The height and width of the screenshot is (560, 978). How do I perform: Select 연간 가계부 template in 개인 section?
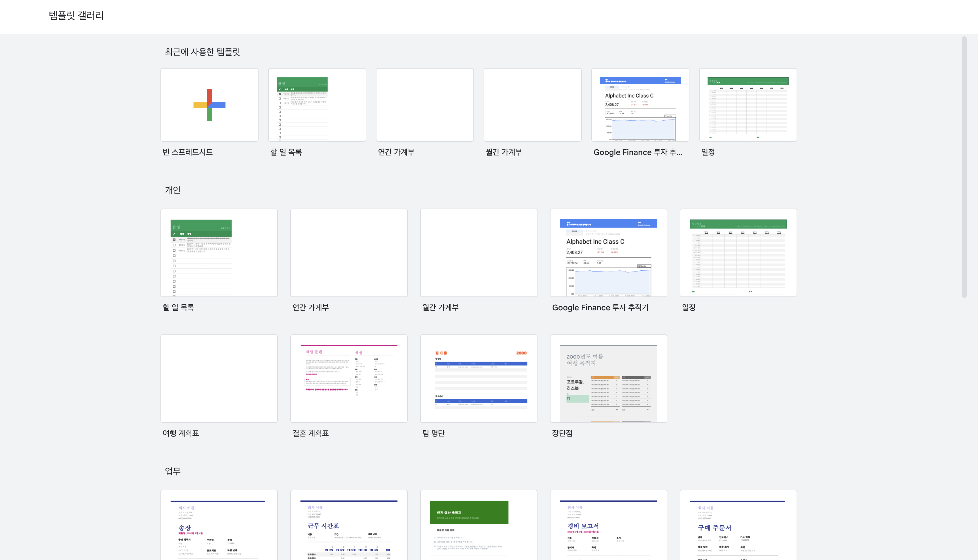(349, 253)
